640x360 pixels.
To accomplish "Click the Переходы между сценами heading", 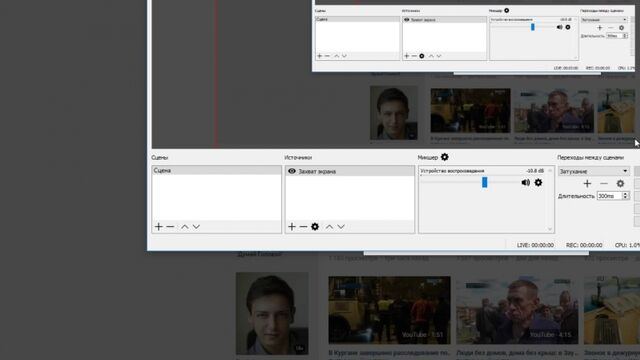I will coord(590,158).
